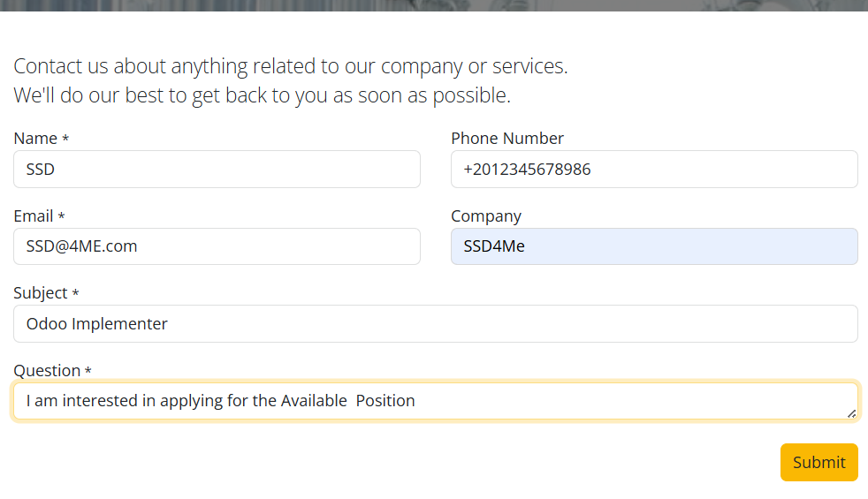Click the header banner image strip
Screen dimensions: 868x499
click(x=434, y=5)
